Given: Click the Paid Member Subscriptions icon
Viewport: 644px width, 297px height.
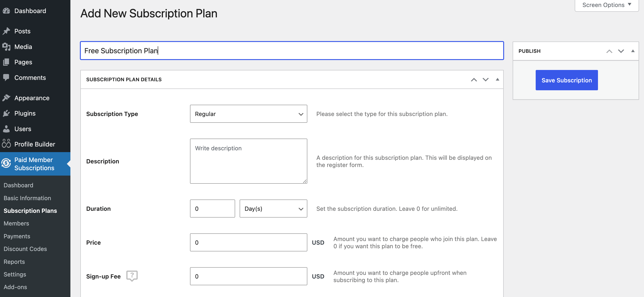Looking at the screenshot, I should pos(6,163).
